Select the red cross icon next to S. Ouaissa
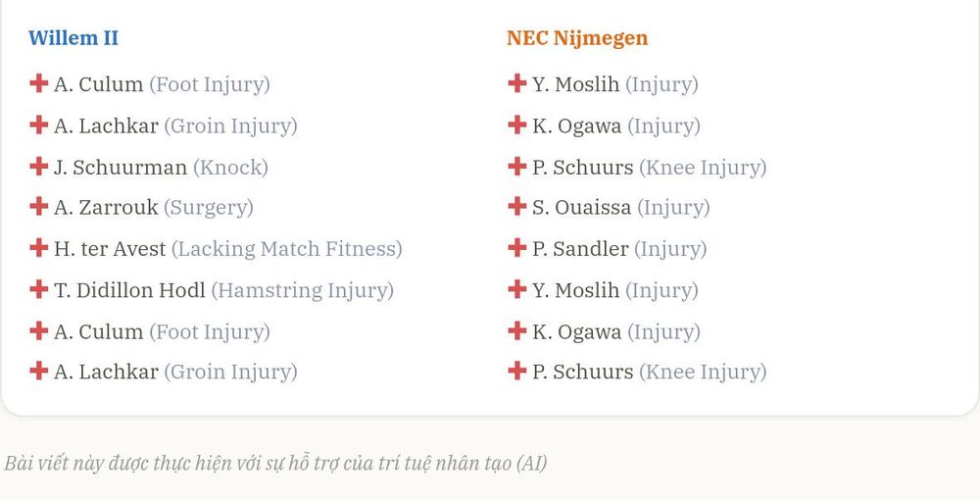Viewport: 980px width, 500px height. tap(516, 206)
